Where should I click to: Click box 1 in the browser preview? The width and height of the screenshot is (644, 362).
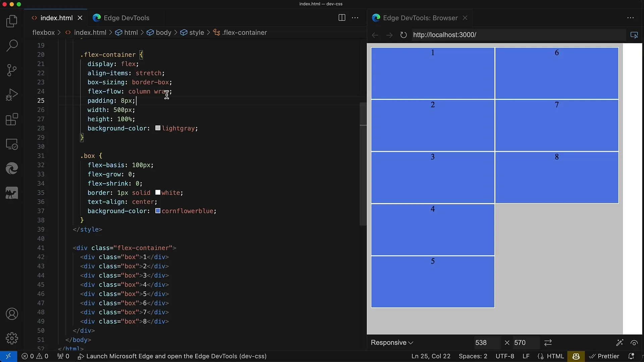click(x=433, y=73)
